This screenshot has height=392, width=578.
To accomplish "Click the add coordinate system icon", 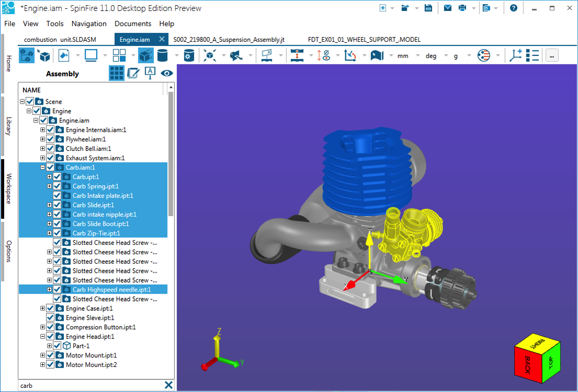I will [516, 55].
